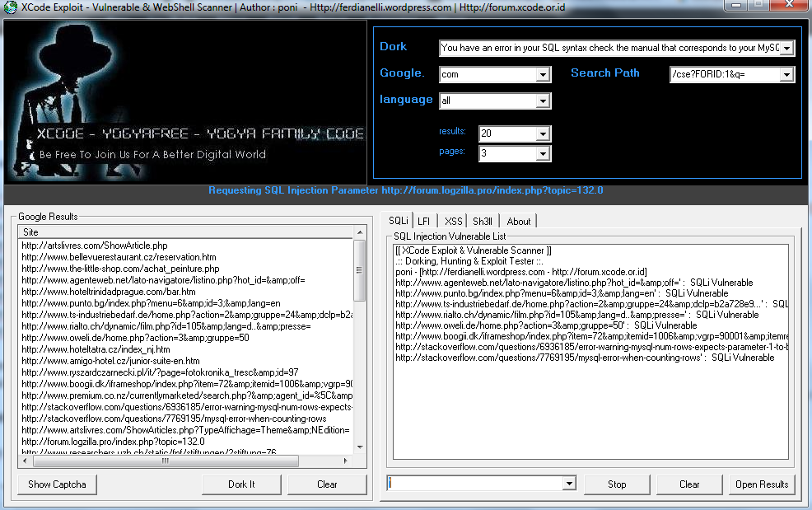Click the oweli.de SQLi Vulnerable line
The width and height of the screenshot is (812, 510).
click(546, 325)
